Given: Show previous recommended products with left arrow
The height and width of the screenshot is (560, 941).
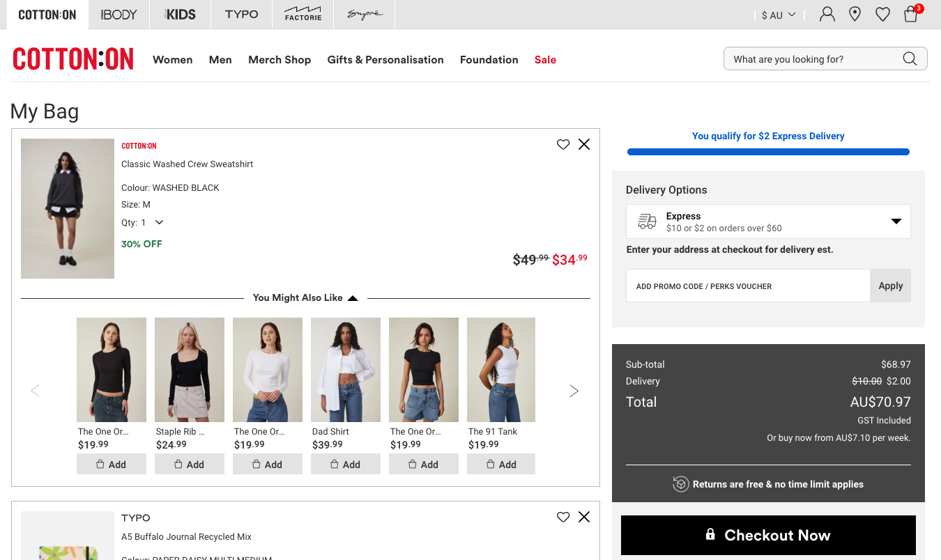Looking at the screenshot, I should click(35, 391).
